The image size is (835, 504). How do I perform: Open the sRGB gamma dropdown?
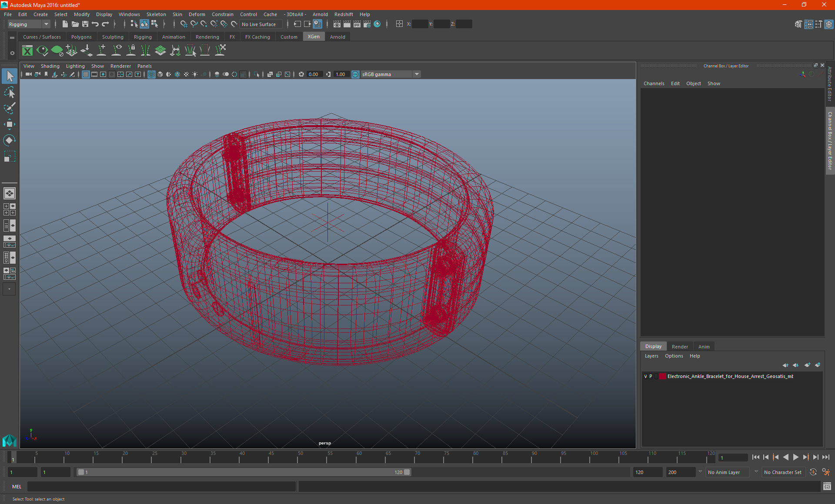point(391,74)
